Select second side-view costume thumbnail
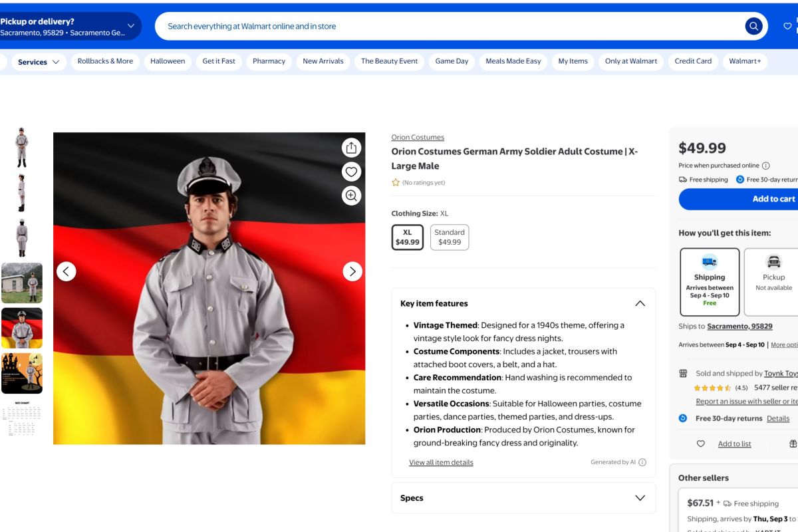Image resolution: width=798 pixels, height=532 pixels. point(22,192)
